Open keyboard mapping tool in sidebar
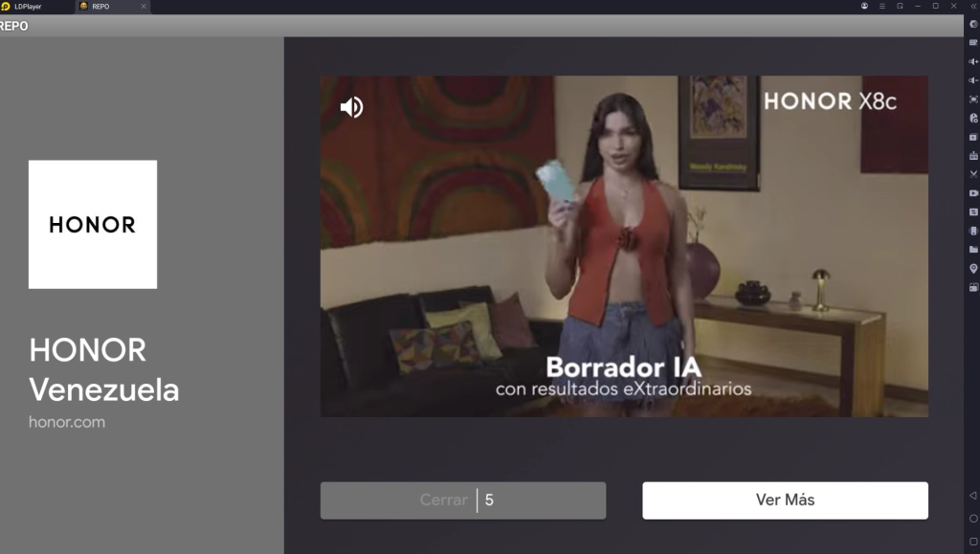The image size is (980, 554). click(x=973, y=42)
